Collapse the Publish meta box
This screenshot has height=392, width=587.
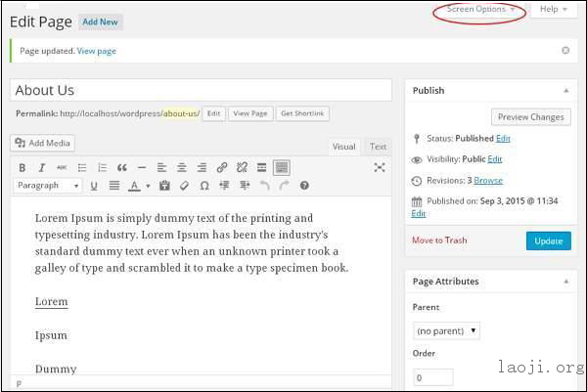click(x=566, y=91)
